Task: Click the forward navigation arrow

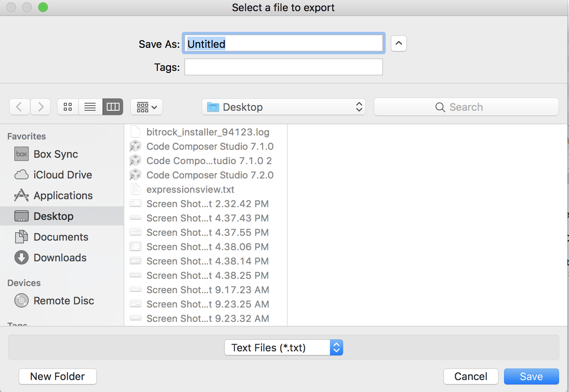Action: coord(41,107)
